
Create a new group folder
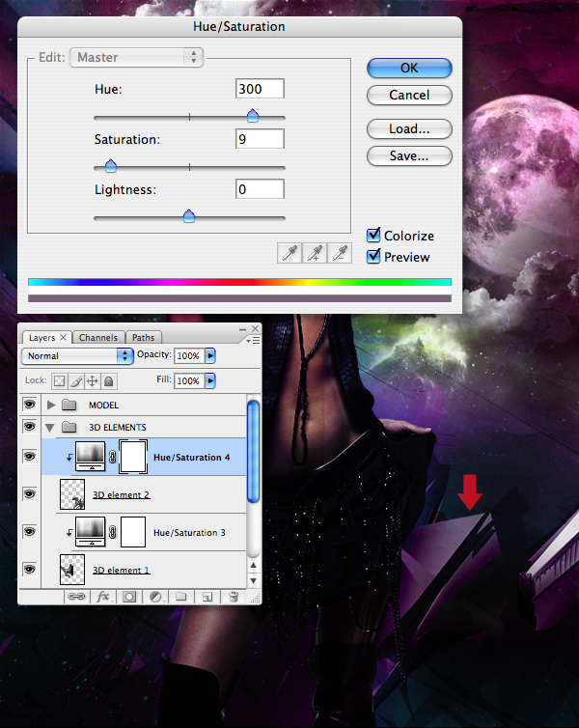(x=181, y=597)
